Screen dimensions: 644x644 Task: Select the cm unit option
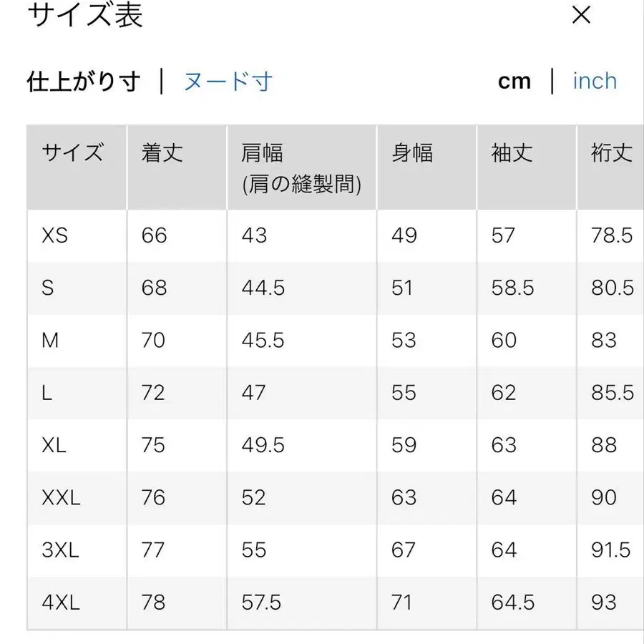tap(514, 81)
